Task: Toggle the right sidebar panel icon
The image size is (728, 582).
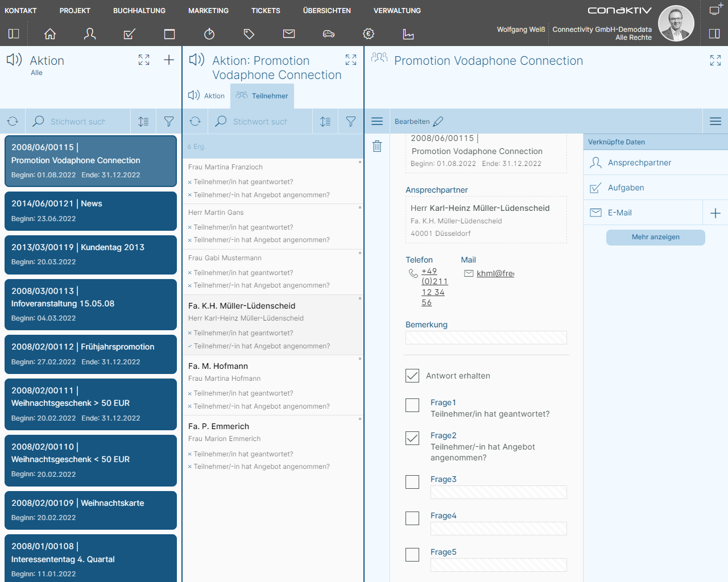Action: coord(714,34)
